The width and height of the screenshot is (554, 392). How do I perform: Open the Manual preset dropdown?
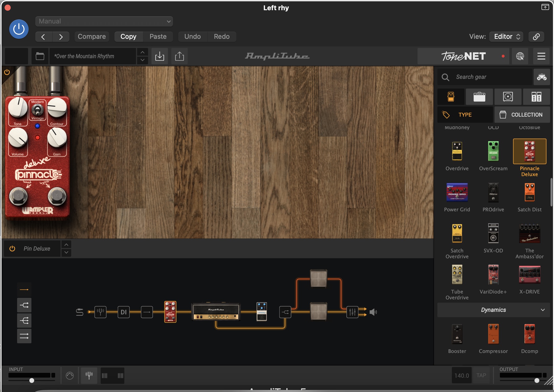[104, 21]
